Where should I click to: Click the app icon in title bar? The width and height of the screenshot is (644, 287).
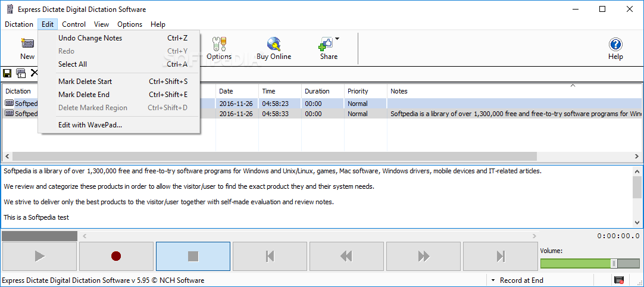click(10, 9)
